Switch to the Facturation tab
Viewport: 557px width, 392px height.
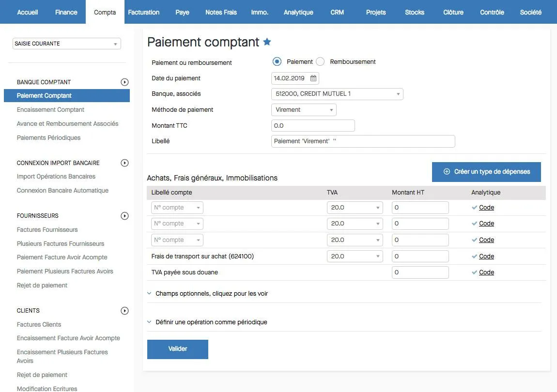143,12
